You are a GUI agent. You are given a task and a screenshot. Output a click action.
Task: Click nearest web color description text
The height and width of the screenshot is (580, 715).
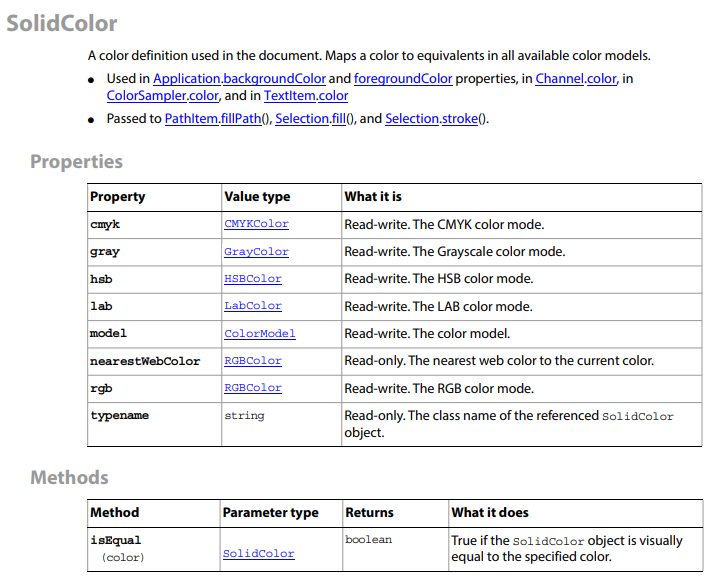point(499,361)
